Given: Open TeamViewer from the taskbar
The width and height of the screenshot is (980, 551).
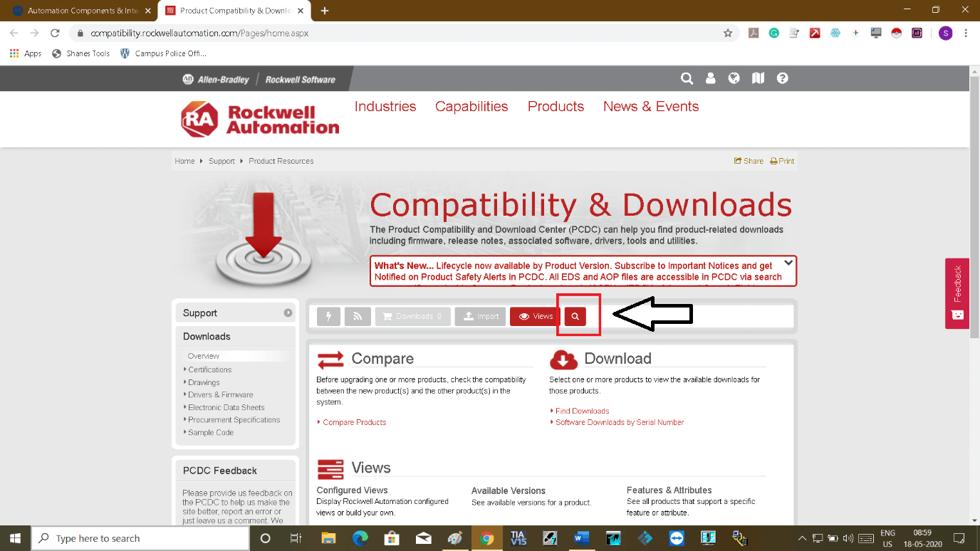Looking at the screenshot, I should coord(677,538).
